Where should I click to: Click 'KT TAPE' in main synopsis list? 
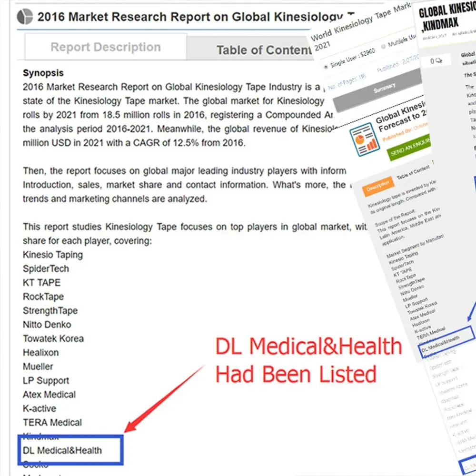[41, 283]
